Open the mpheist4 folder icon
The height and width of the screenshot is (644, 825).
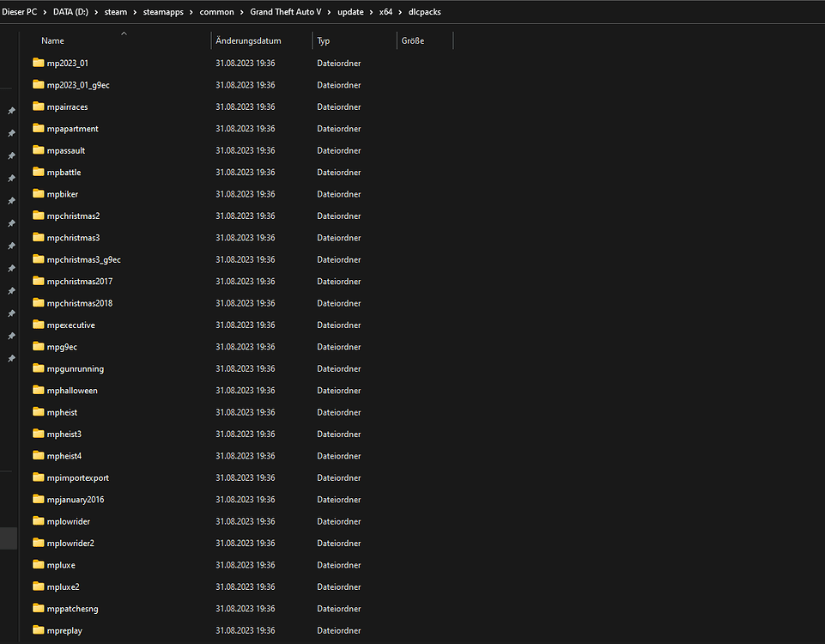(x=39, y=455)
